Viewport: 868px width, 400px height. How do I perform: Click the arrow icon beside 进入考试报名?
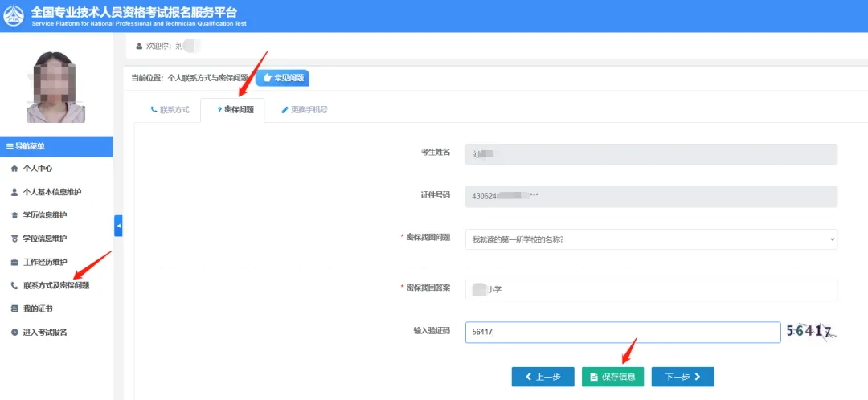pyautogui.click(x=14, y=333)
